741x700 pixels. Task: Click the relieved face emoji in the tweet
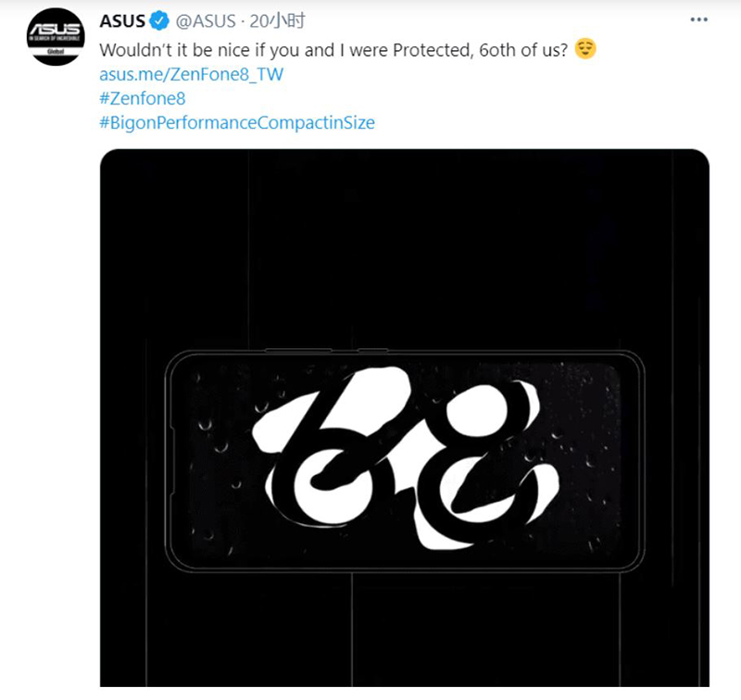pyautogui.click(x=585, y=49)
